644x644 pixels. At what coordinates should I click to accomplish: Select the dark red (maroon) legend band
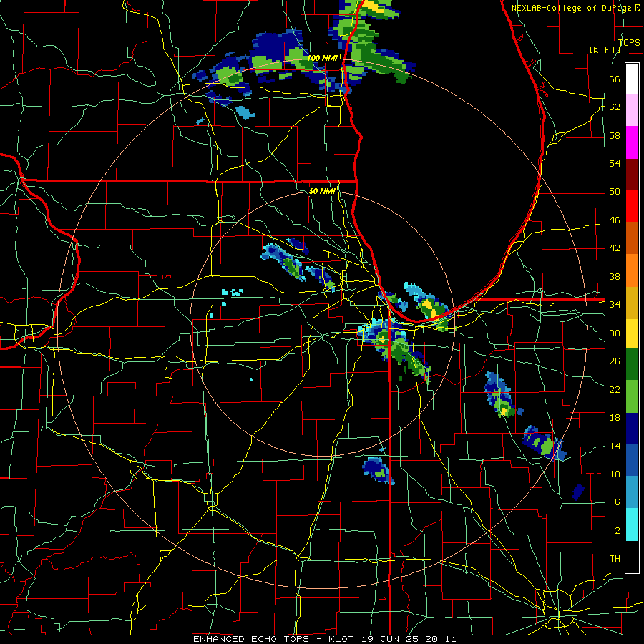pyautogui.click(x=632, y=174)
